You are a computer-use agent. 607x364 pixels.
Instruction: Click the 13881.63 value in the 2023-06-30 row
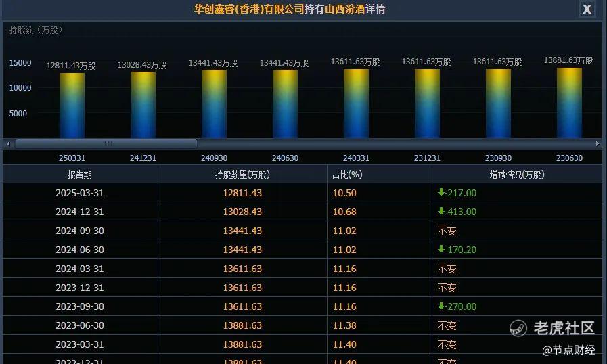coord(242,325)
